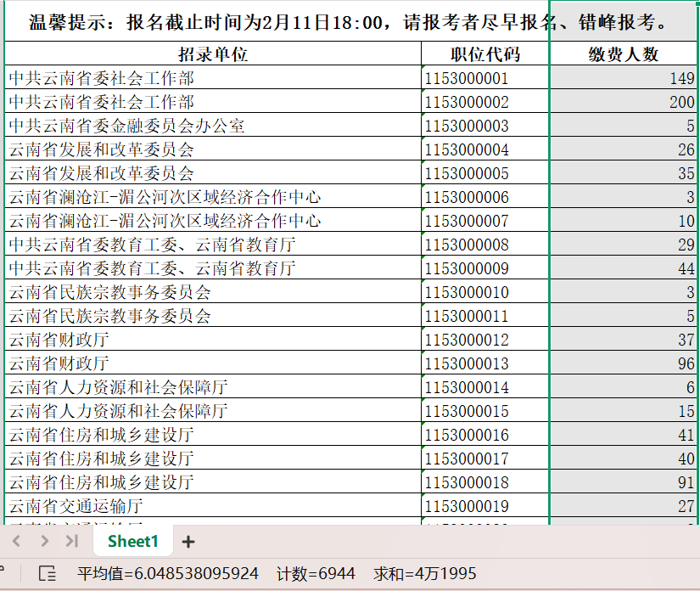Image resolution: width=700 pixels, height=591 pixels.
Task: Click the 计数=6944 count in status bar
Action: coord(316,574)
